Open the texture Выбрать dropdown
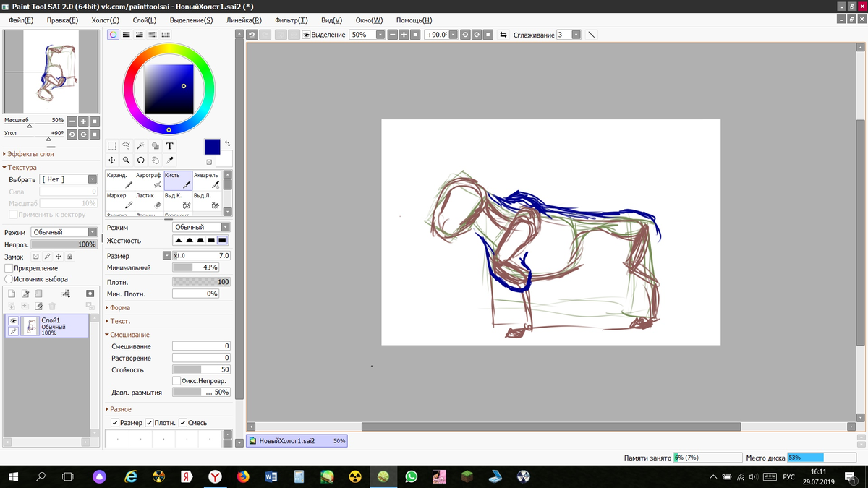 [93, 179]
